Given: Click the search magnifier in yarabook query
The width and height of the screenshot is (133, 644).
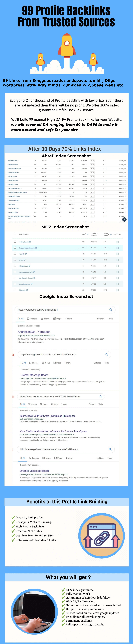Looking at the screenshot, I should coord(111,309).
